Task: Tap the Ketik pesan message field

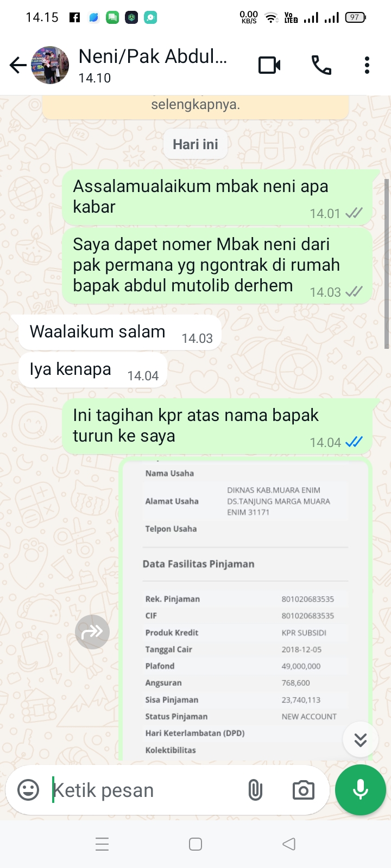Action: point(144,790)
